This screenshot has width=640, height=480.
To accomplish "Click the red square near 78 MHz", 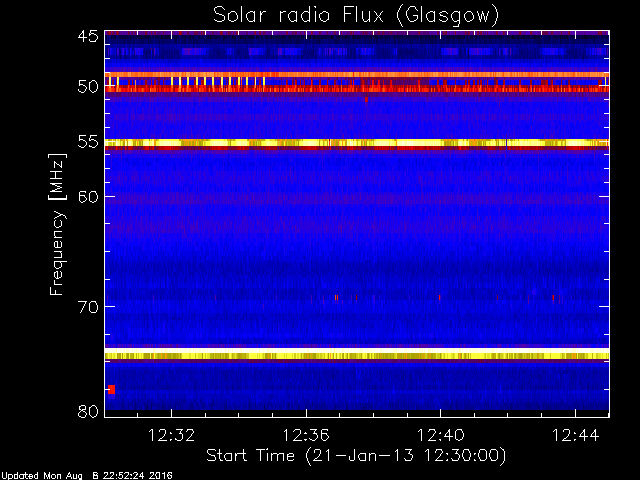I will tap(111, 389).
